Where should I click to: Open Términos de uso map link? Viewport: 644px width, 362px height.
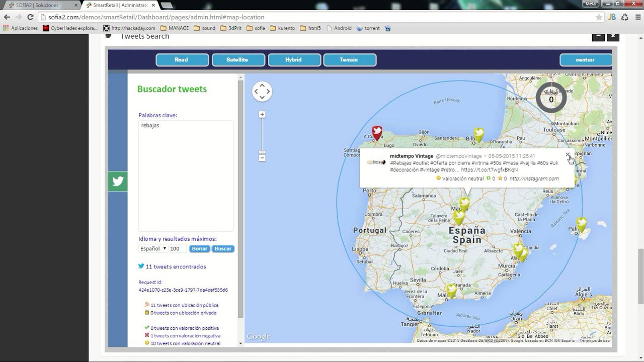(x=594, y=340)
